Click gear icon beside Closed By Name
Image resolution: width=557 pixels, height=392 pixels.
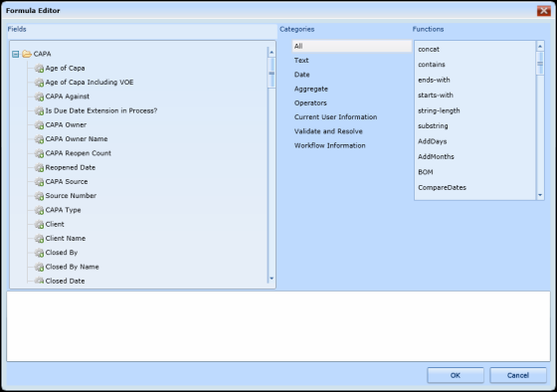tap(39, 267)
